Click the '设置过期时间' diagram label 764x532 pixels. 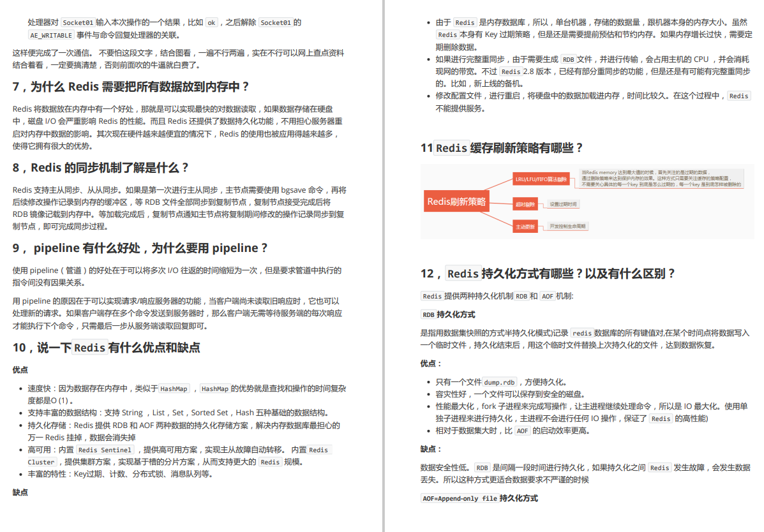(563, 204)
